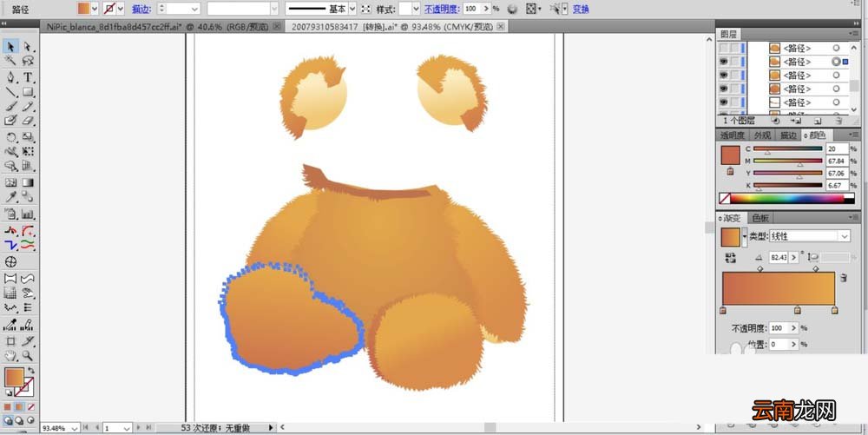This screenshot has height=435, width=868.
Task: Delete the selected gradient stop
Action: [844, 278]
